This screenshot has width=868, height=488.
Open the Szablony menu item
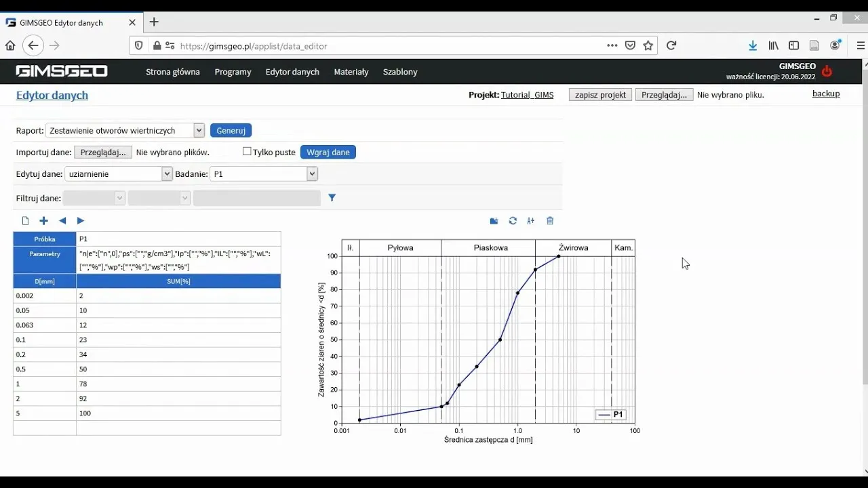(x=400, y=72)
